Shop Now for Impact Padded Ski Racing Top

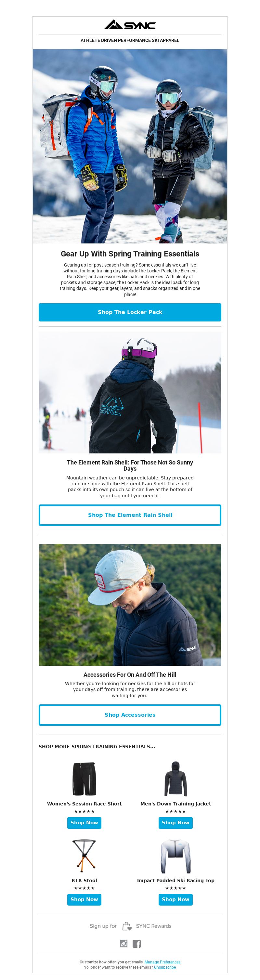[175, 899]
